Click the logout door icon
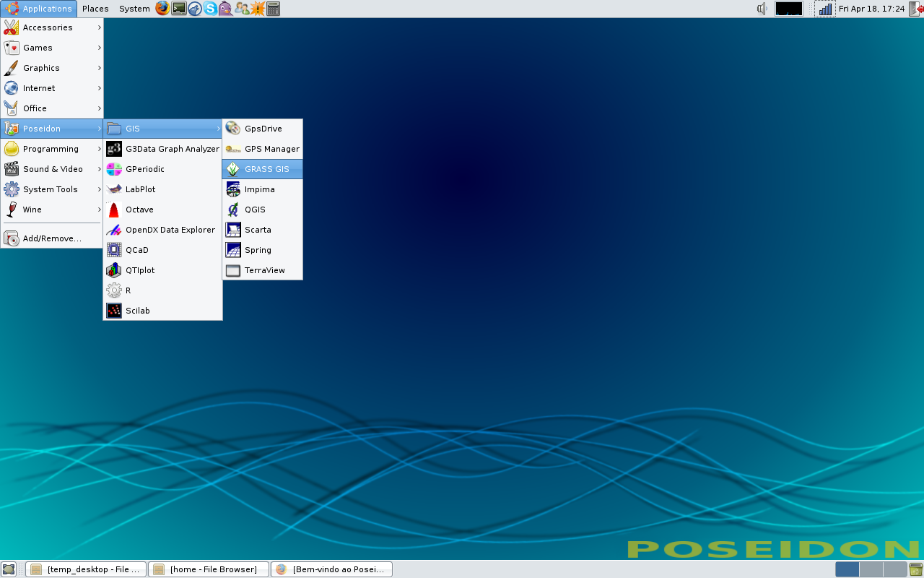924x578 pixels. tap(916, 9)
